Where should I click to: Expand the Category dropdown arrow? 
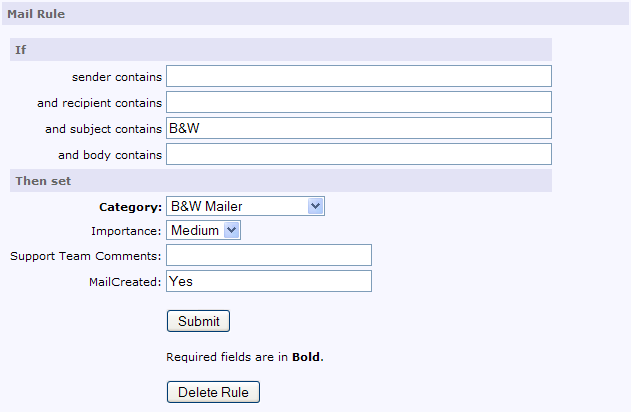[316, 206]
